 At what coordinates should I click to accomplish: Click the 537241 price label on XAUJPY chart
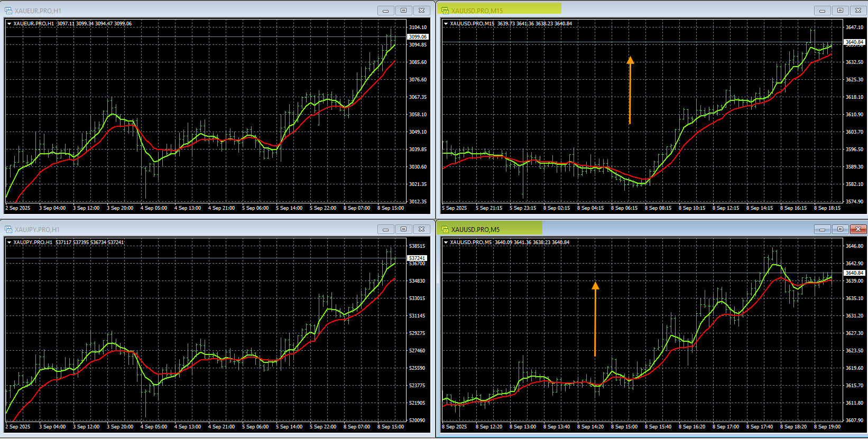(x=417, y=258)
